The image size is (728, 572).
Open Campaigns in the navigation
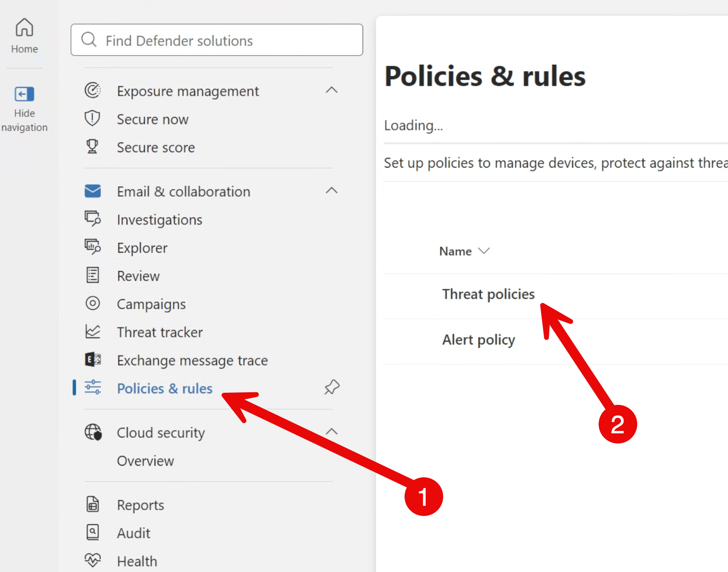[x=152, y=304]
